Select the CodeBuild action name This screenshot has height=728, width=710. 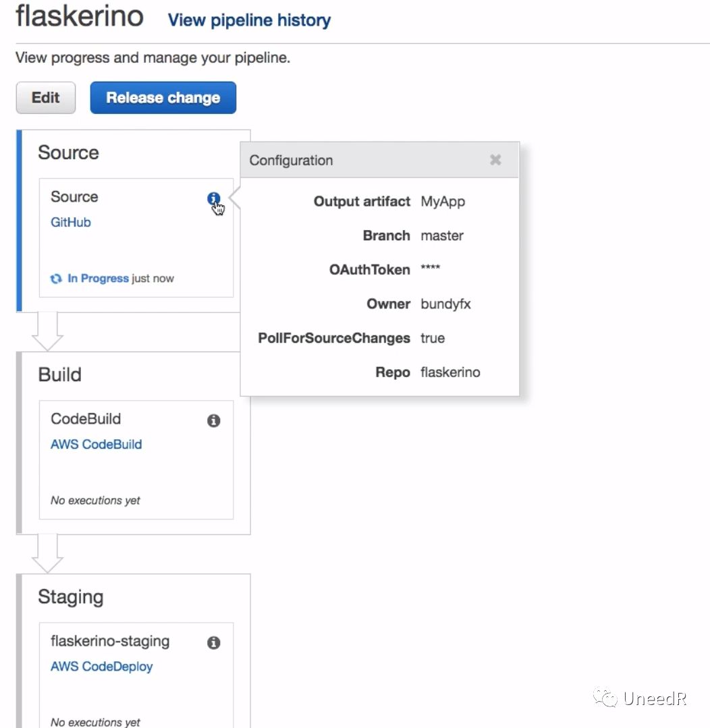(86, 419)
